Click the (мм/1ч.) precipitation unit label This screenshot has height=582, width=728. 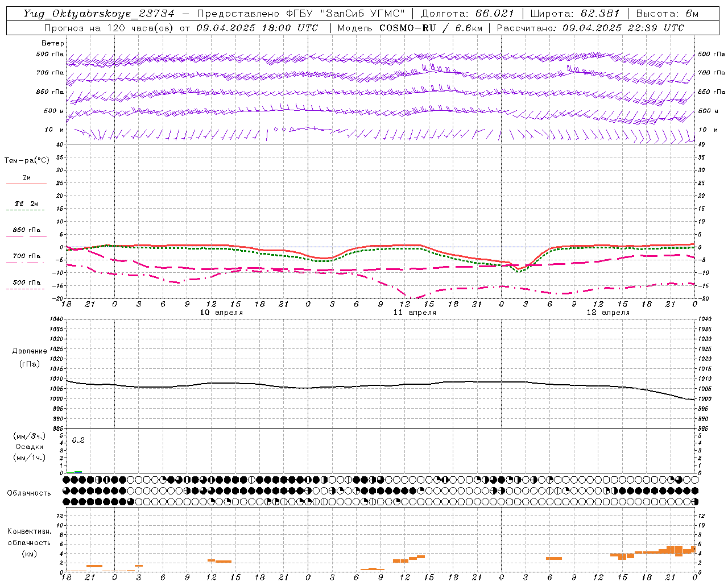(29, 458)
